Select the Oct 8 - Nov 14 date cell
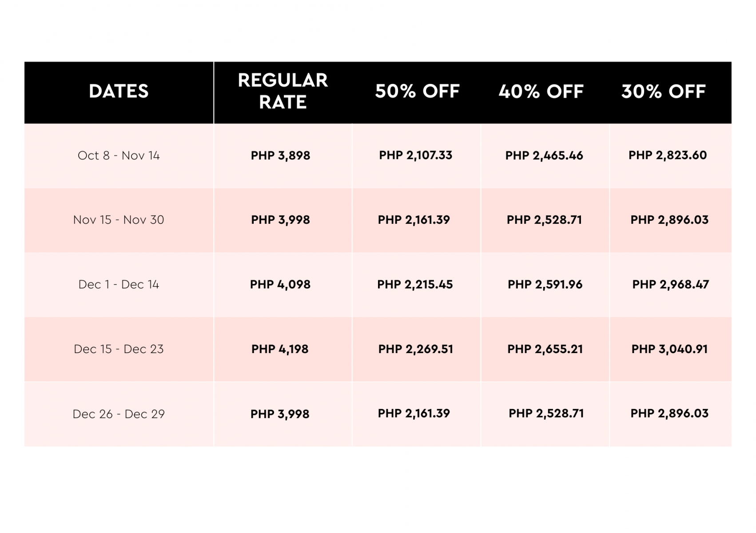This screenshot has height=533, width=756. tap(119, 155)
